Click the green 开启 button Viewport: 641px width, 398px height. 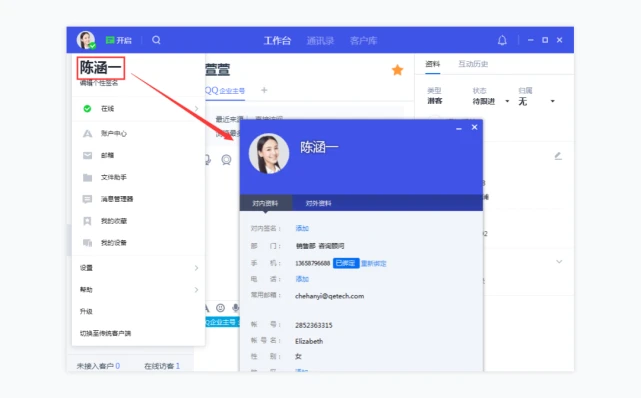(119, 40)
